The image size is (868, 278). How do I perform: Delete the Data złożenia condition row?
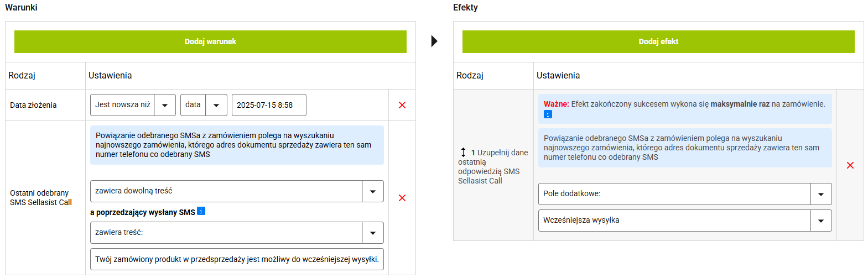402,105
